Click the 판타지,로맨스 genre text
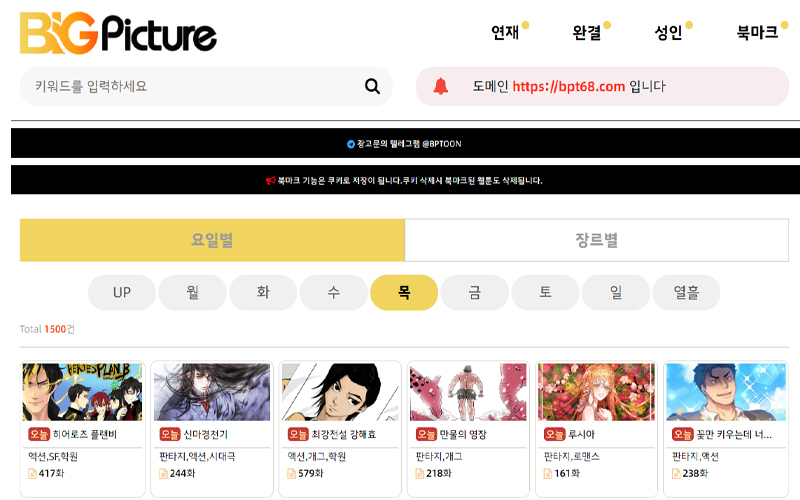This screenshot has height=500, width=800. [x=571, y=457]
